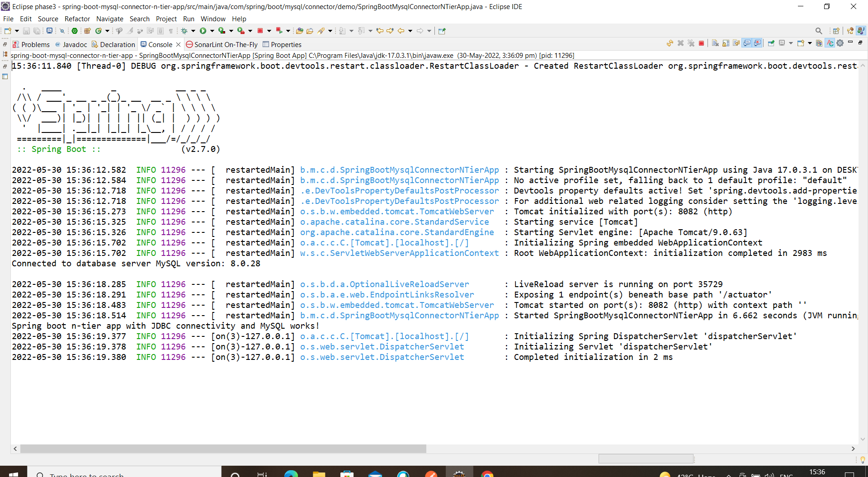The height and width of the screenshot is (477, 868).
Task: Click the Last Edit Location arrow icon
Action: 380,31
